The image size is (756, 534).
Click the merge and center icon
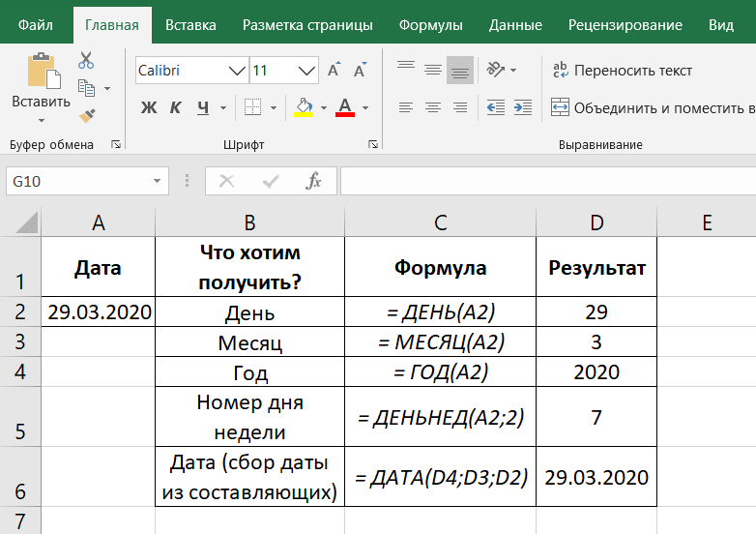pos(560,107)
